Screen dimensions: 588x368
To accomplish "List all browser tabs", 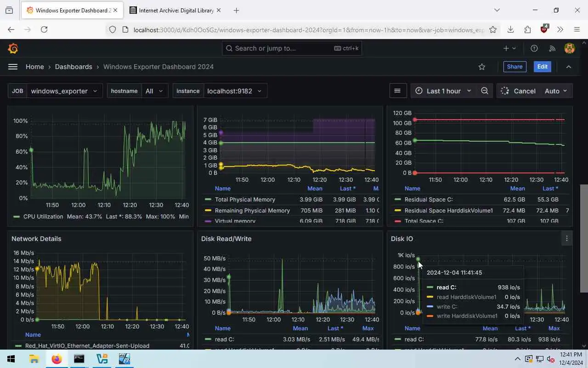I will [x=497, y=10].
